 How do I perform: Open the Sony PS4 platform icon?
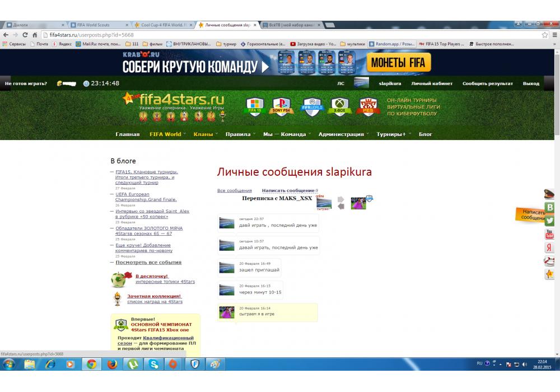281,106
